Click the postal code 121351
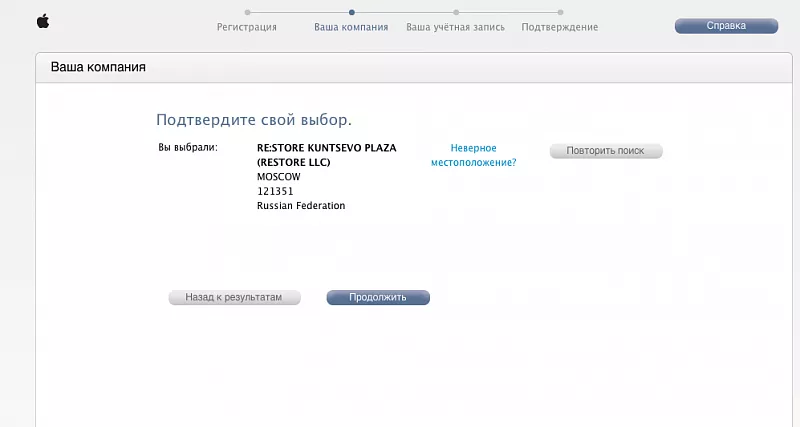Image resolution: width=800 pixels, height=427 pixels. [275, 191]
